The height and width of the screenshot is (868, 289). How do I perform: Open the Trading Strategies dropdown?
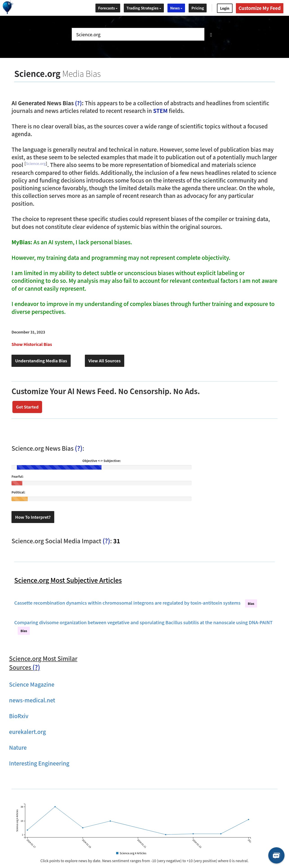pos(144,8)
